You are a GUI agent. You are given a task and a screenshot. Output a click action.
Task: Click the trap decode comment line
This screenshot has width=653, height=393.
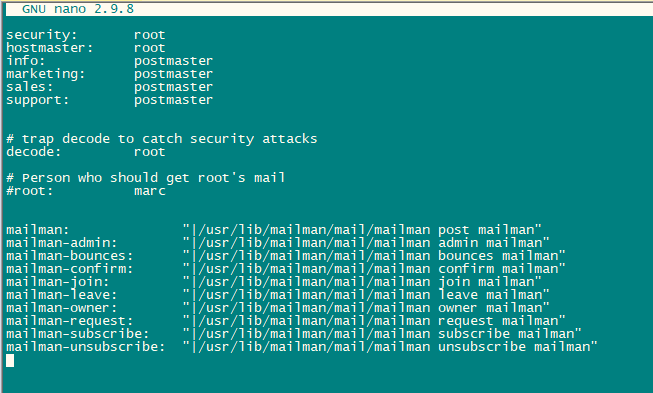click(x=162, y=139)
